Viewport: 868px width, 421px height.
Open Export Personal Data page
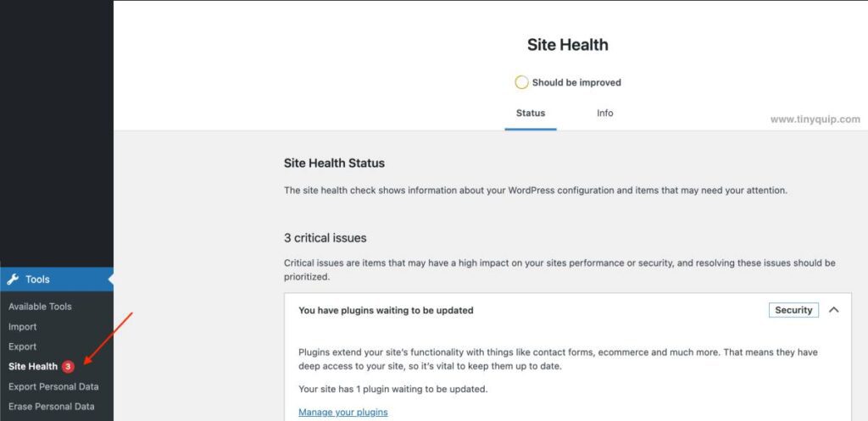53,386
